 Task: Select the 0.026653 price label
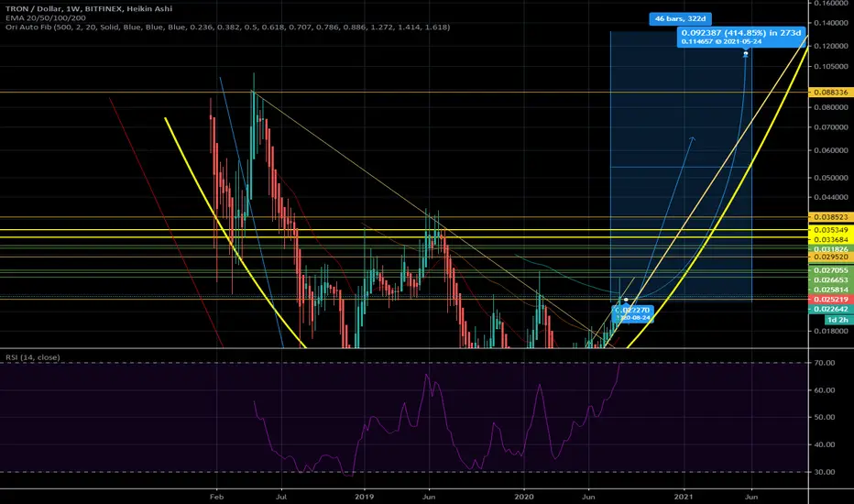point(830,280)
